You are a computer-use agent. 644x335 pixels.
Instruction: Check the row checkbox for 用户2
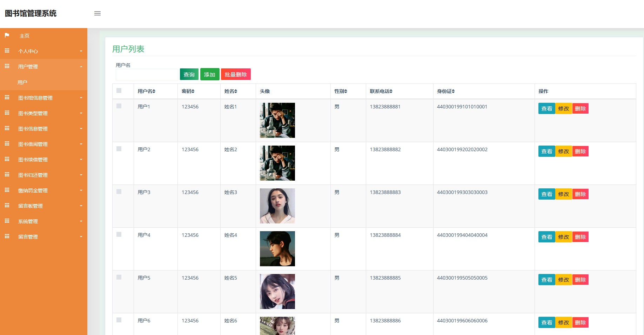point(119,149)
